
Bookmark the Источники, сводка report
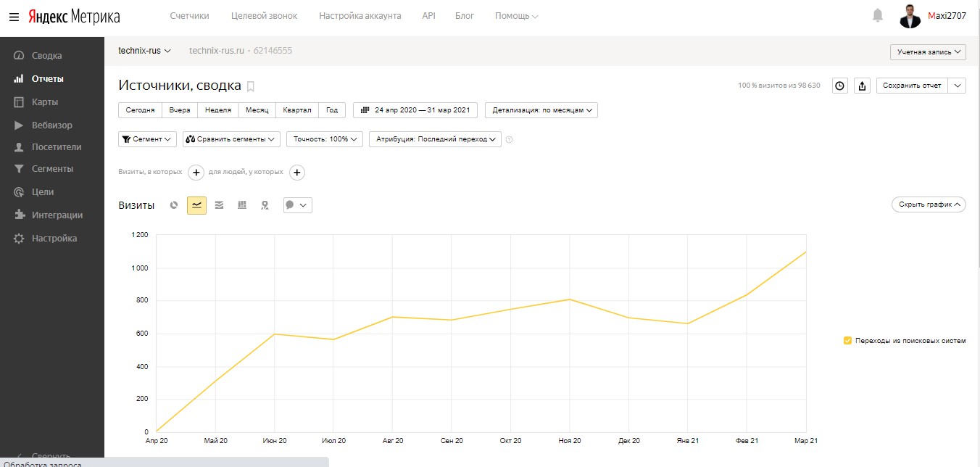pyautogui.click(x=251, y=86)
